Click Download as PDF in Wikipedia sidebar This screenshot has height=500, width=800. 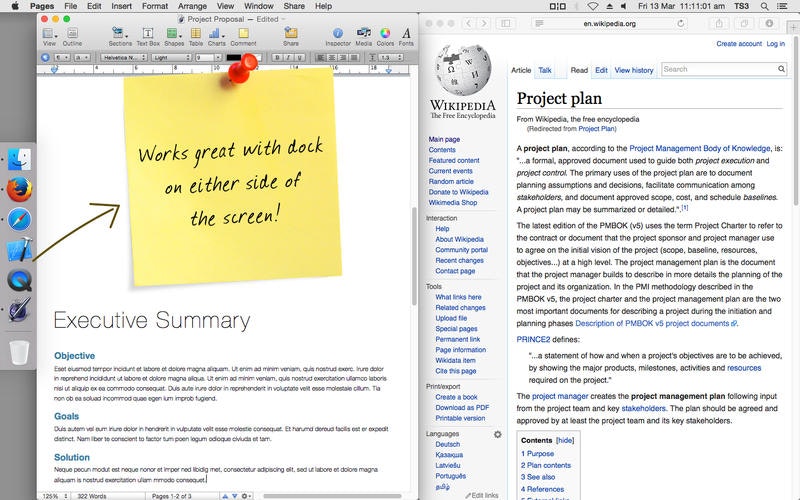(462, 408)
